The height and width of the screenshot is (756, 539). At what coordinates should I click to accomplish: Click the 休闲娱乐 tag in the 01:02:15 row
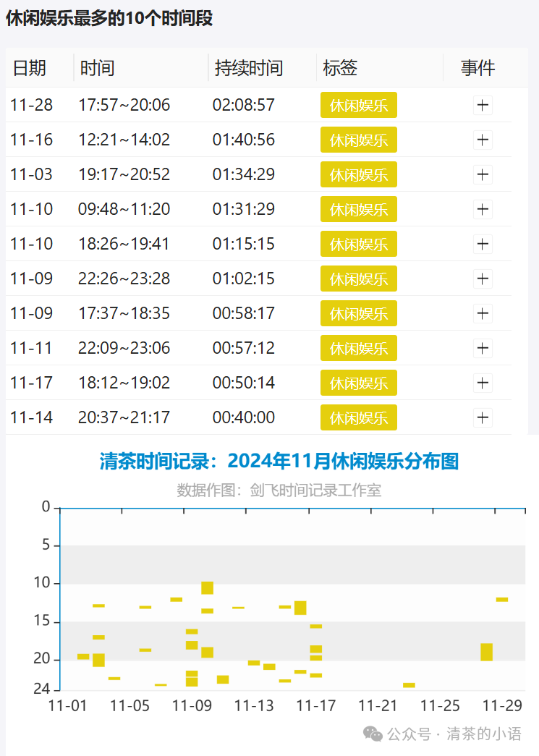click(359, 279)
